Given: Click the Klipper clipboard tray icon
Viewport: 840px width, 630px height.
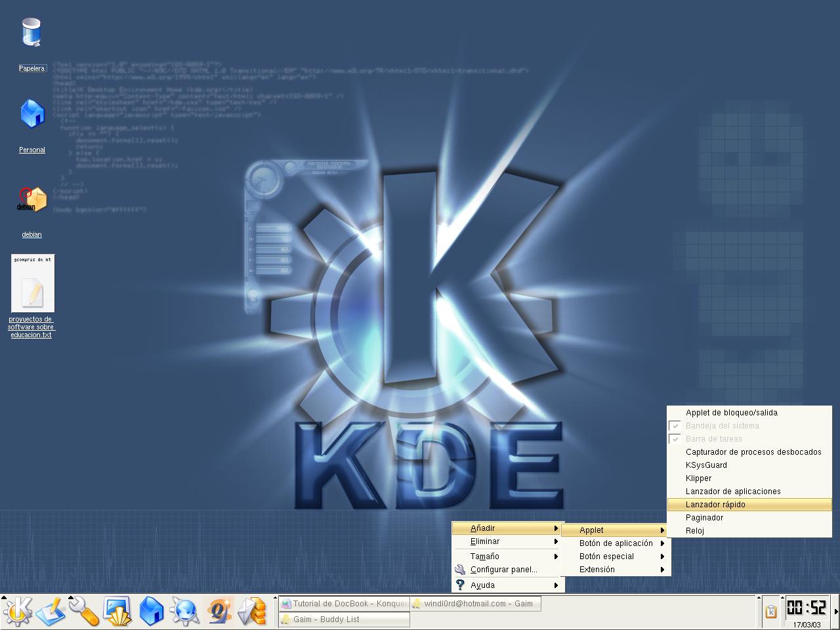Looking at the screenshot, I should coord(771,612).
